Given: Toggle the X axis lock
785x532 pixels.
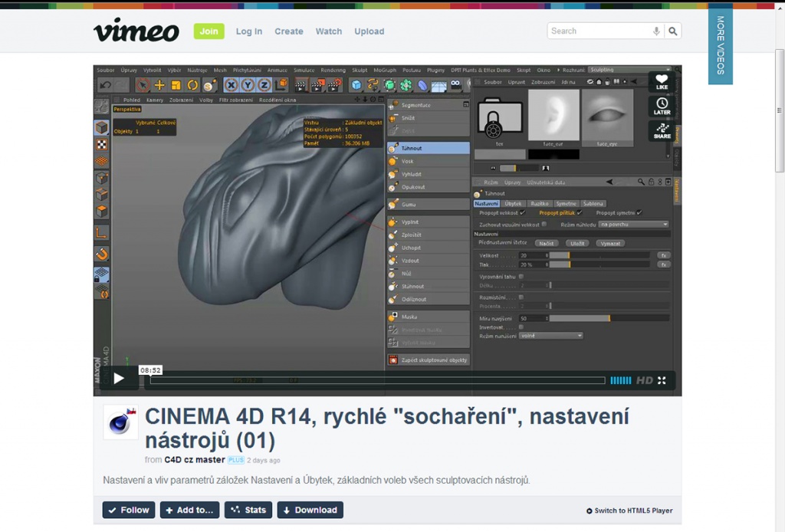Looking at the screenshot, I should [x=231, y=85].
